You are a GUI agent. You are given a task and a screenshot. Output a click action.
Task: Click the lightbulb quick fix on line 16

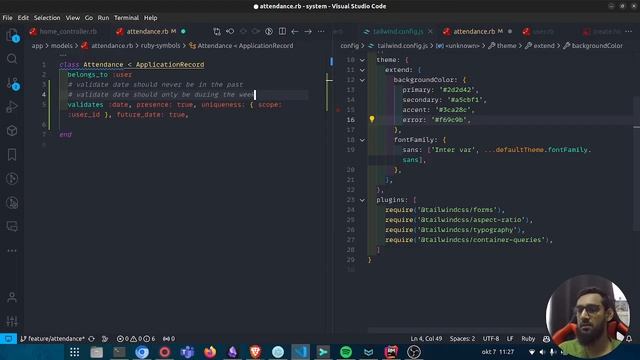[372, 119]
